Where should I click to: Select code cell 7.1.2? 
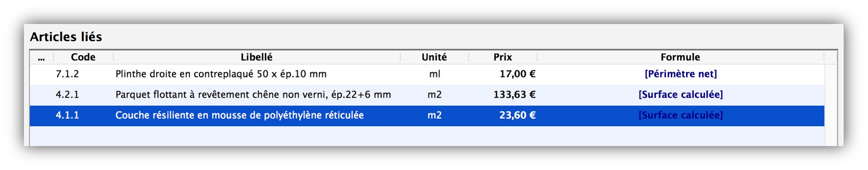tap(67, 74)
